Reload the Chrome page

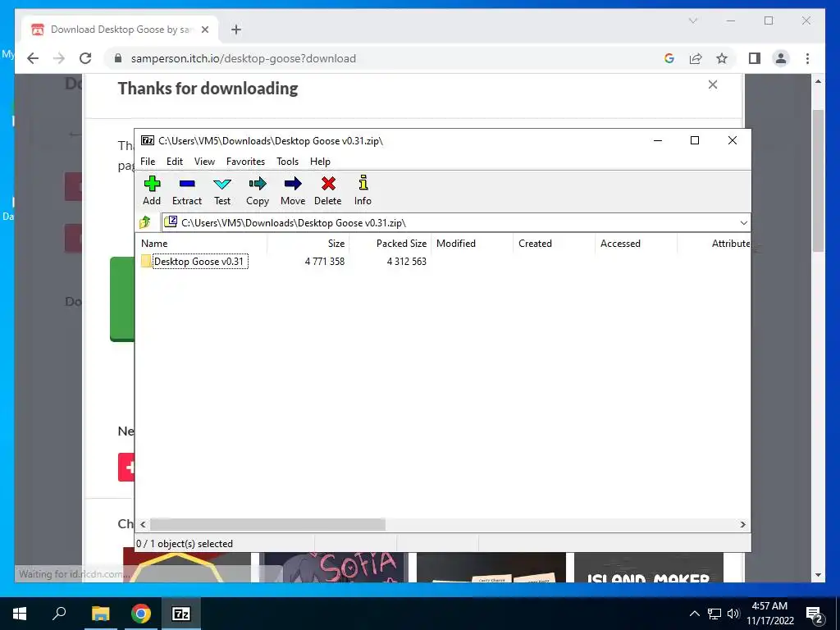pos(85,58)
